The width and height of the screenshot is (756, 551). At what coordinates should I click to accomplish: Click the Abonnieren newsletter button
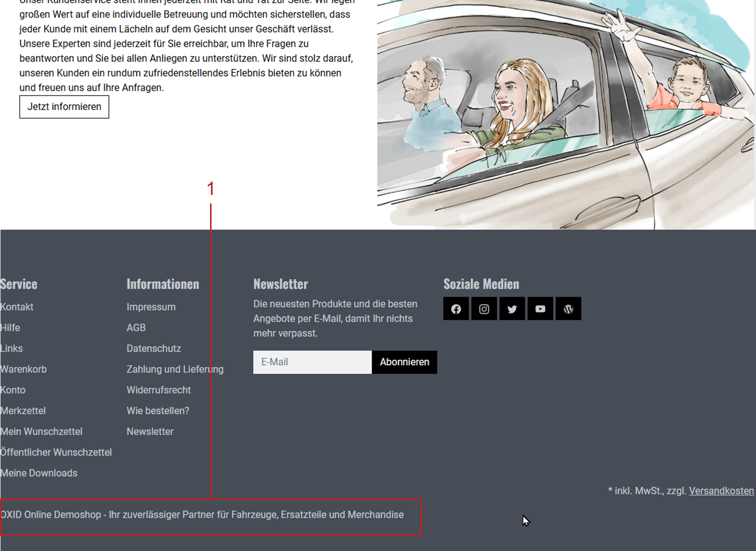tap(404, 362)
